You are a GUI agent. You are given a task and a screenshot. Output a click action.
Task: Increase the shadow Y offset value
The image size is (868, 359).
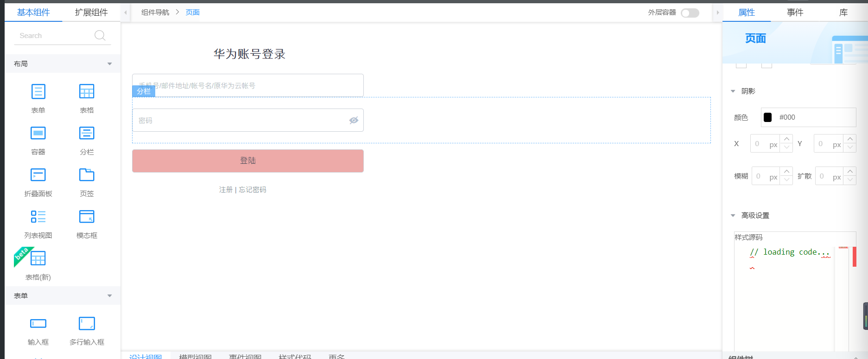(850, 139)
